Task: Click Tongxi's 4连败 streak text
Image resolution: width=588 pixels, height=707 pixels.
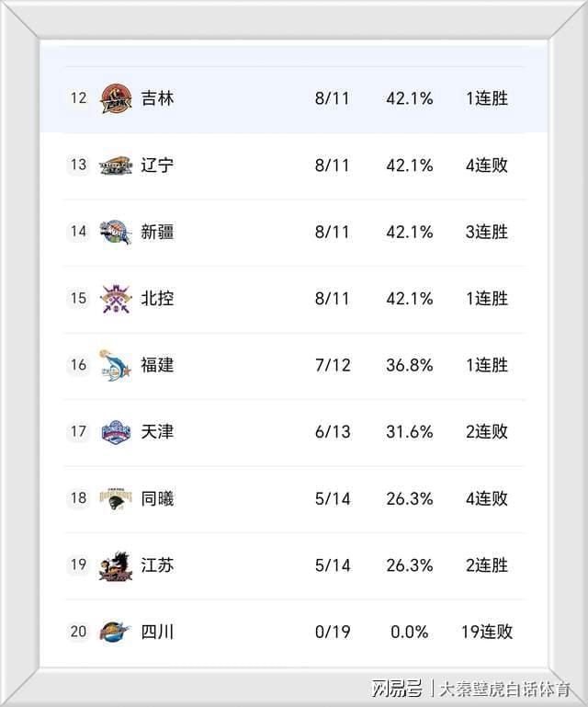Action: point(487,499)
